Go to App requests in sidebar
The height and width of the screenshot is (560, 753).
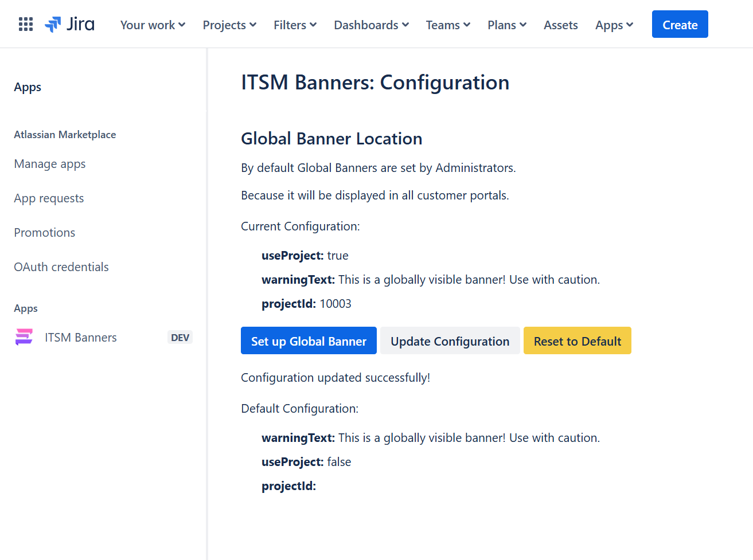click(49, 198)
